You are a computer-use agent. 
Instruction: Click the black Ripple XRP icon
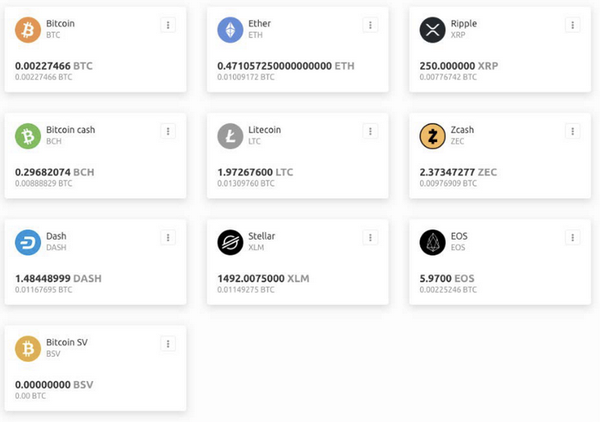click(432, 30)
